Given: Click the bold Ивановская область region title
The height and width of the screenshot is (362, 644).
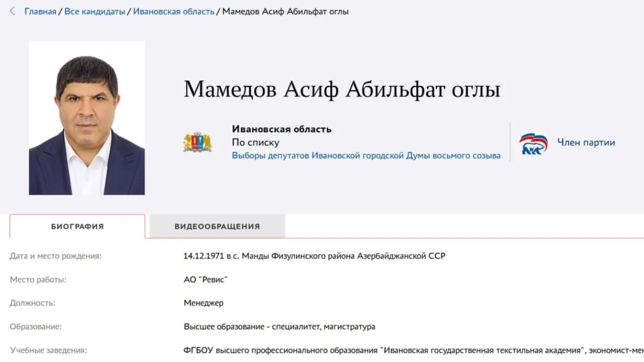Looking at the screenshot, I should (281, 129).
